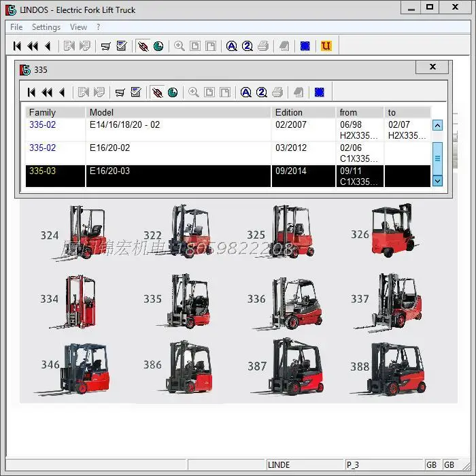Click P_3 status bar entry
This screenshot has height=476, width=476.
click(384, 464)
